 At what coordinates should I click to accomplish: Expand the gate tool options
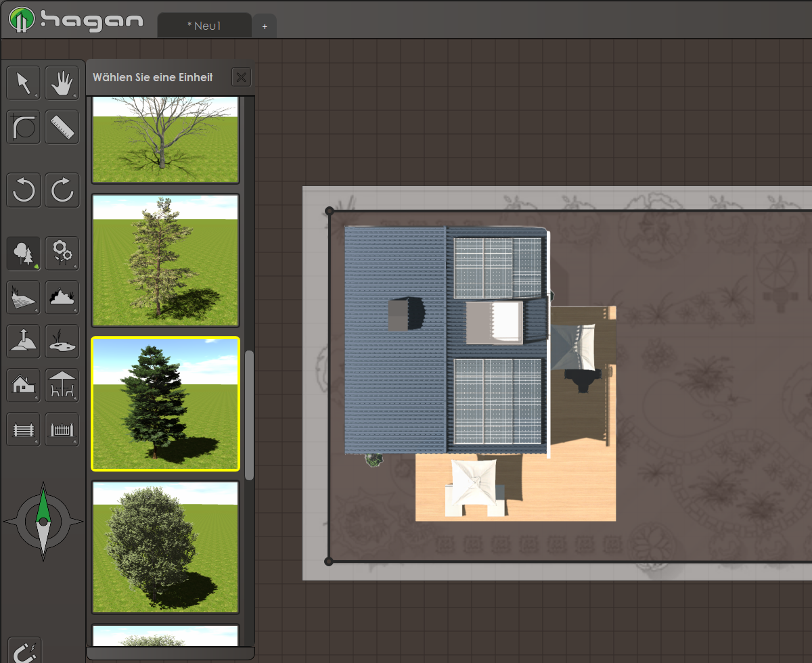(62, 429)
